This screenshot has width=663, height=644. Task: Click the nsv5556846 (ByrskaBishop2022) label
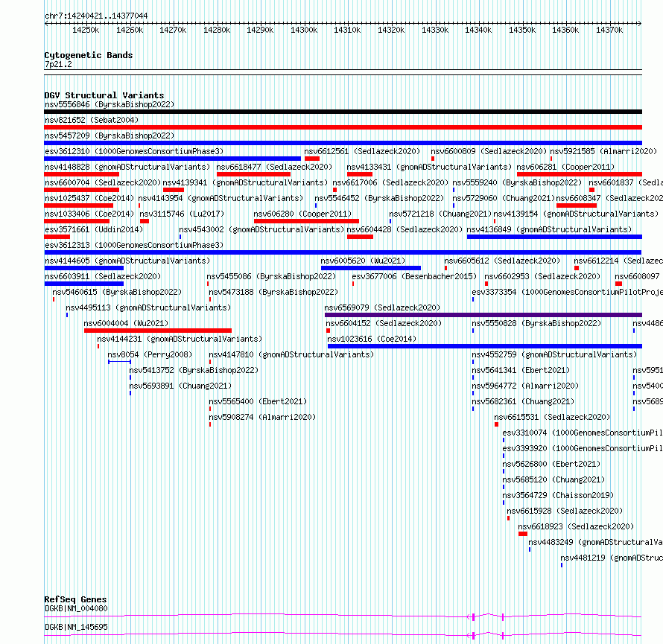click(110, 104)
